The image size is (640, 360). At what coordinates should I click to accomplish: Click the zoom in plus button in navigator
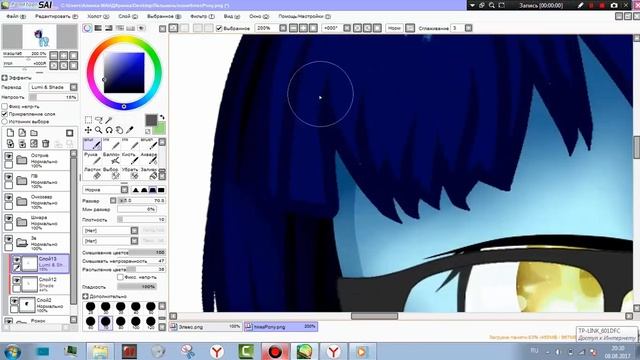[x=64, y=56]
